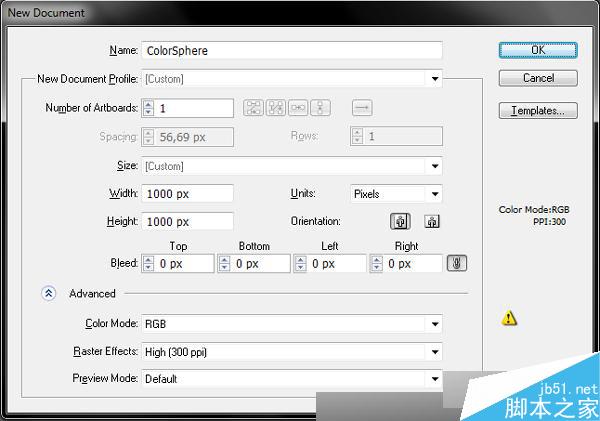This screenshot has height=421, width=600.
Task: Click the Left bleed stepper arrows
Action: (x=300, y=263)
